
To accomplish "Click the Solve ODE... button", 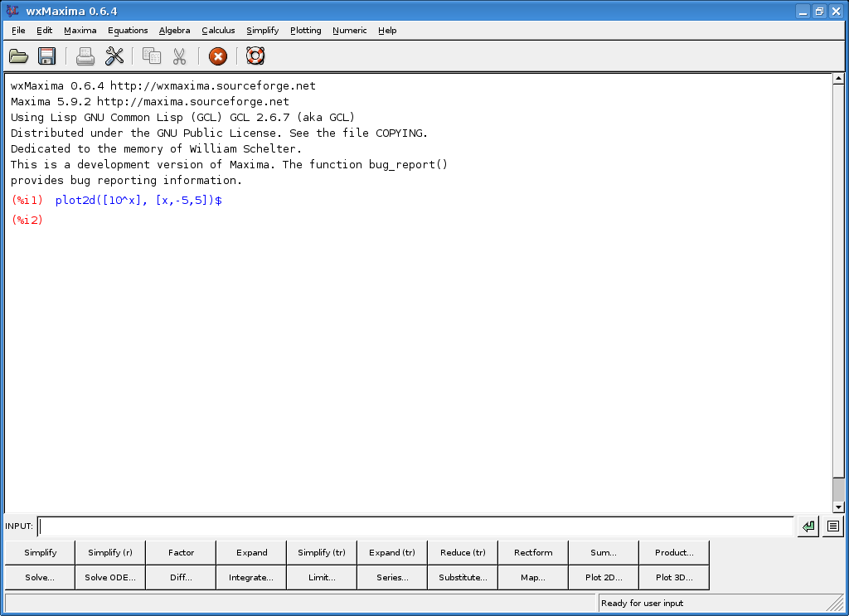I will 110,578.
